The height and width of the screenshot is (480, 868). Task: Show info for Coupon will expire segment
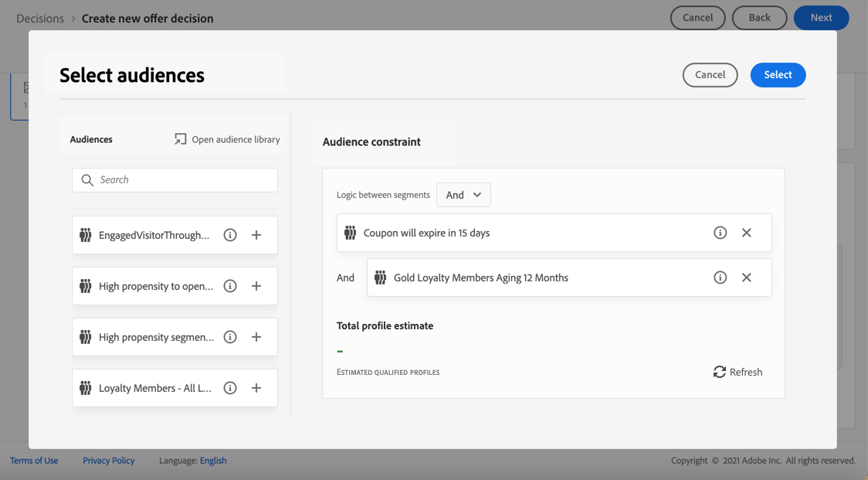[720, 233]
